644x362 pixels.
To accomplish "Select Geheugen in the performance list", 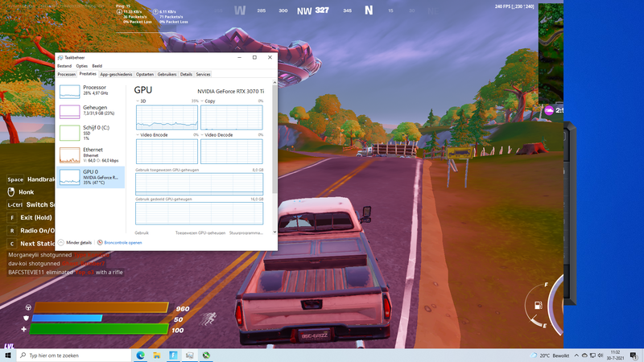I will (x=90, y=111).
